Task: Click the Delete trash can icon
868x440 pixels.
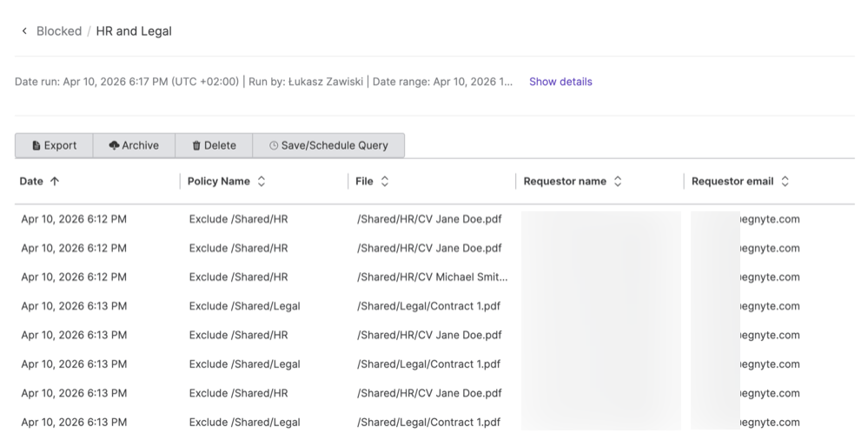Action: 196,146
